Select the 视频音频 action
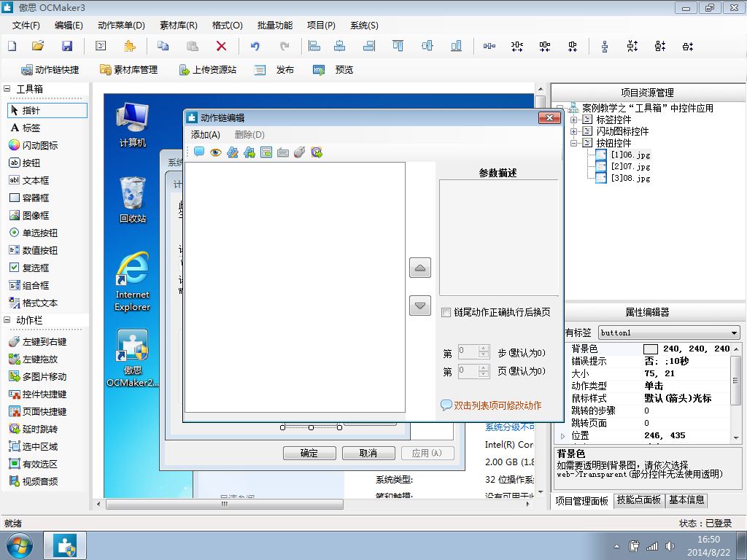This screenshot has height=560, width=747. [34, 481]
